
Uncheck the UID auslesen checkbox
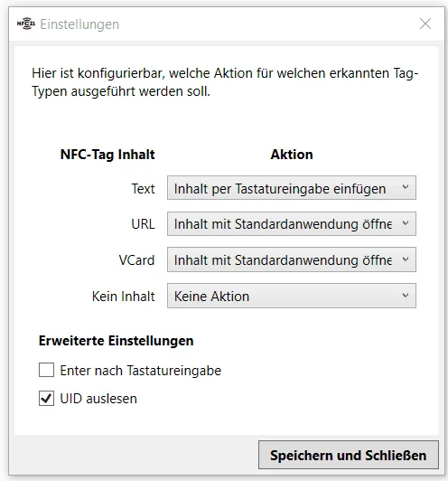47,398
